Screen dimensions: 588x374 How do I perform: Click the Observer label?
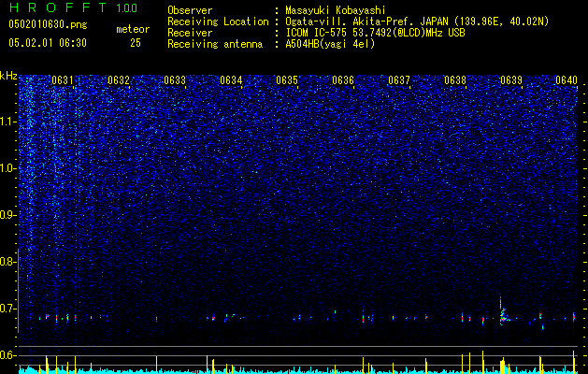190,10
